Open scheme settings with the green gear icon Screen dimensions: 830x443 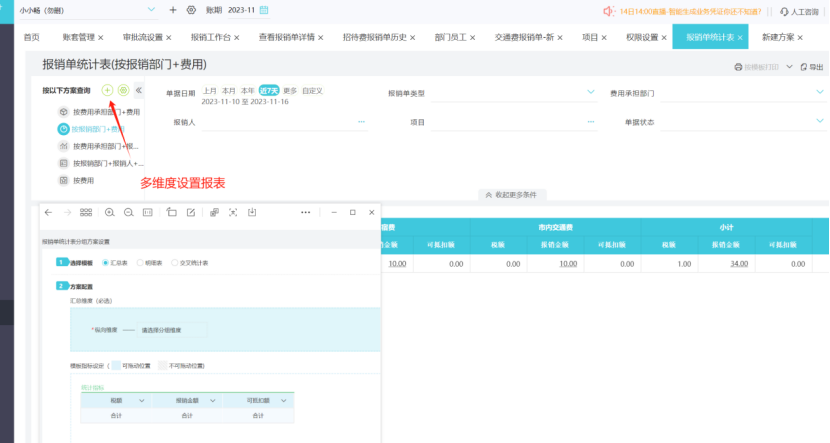(123, 90)
